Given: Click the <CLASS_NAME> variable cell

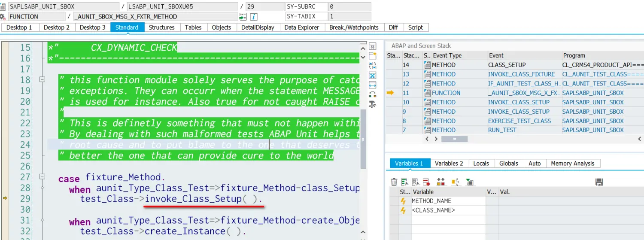Looking at the screenshot, I should (448, 210).
